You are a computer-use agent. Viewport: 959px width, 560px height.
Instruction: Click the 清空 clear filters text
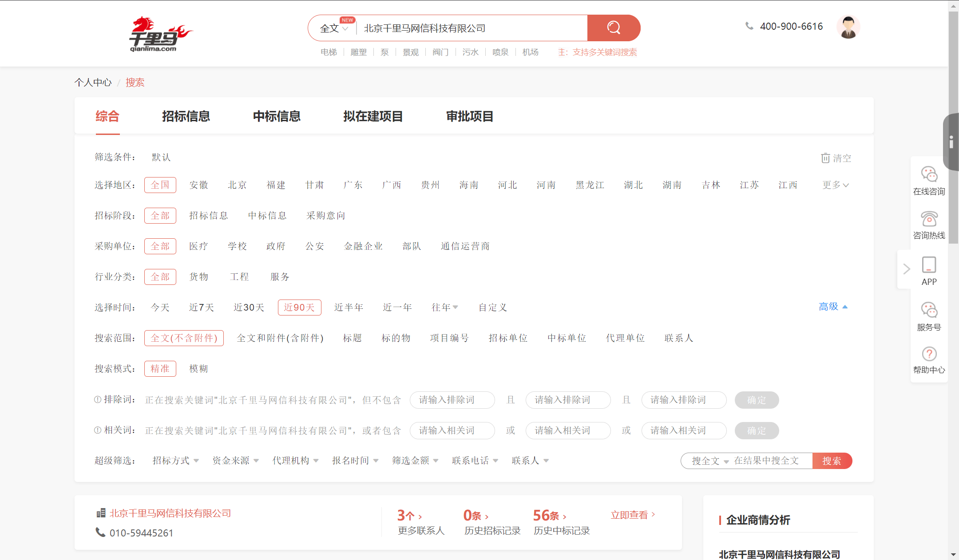pyautogui.click(x=842, y=158)
